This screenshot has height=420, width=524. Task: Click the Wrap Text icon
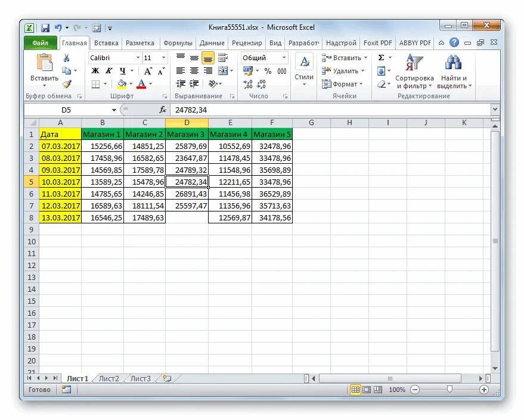point(222,58)
